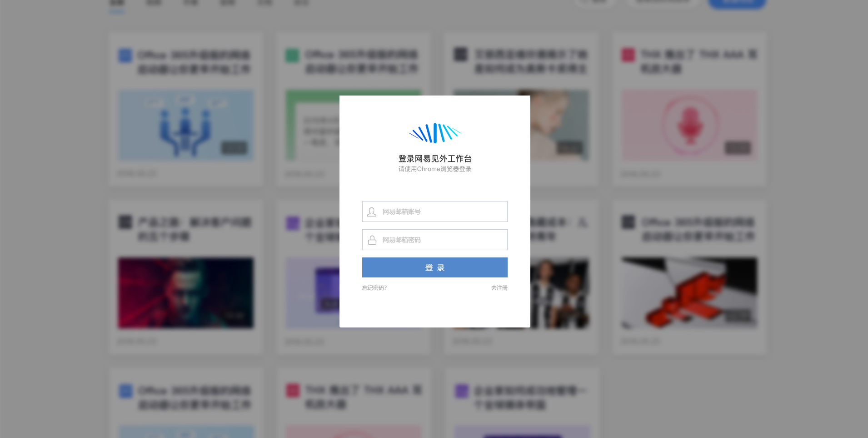Click the blue 登录 button
The height and width of the screenshot is (438, 868).
pyautogui.click(x=435, y=267)
